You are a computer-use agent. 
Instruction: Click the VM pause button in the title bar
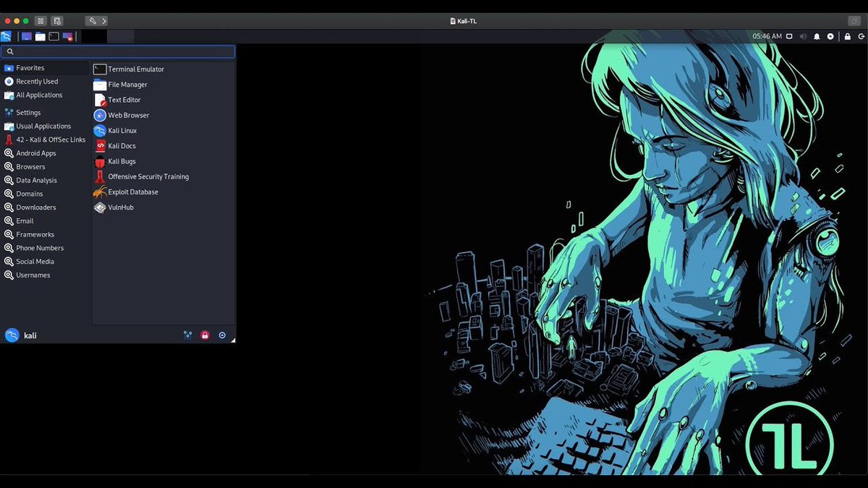41,21
